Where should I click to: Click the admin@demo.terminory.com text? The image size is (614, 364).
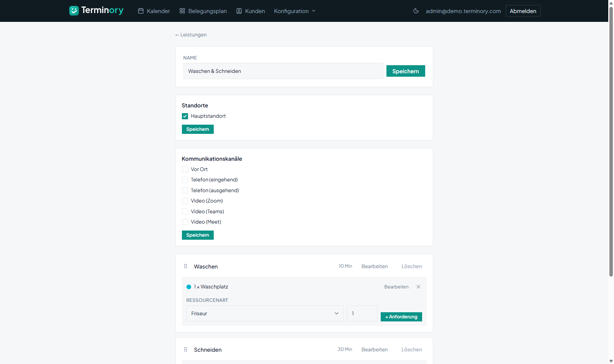[x=463, y=11]
